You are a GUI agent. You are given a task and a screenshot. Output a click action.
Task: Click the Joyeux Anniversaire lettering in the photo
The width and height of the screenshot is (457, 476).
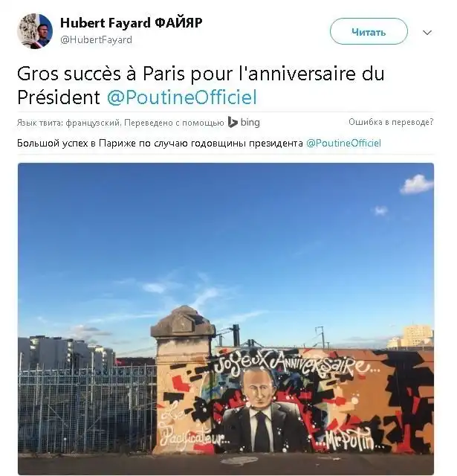tap(291, 366)
